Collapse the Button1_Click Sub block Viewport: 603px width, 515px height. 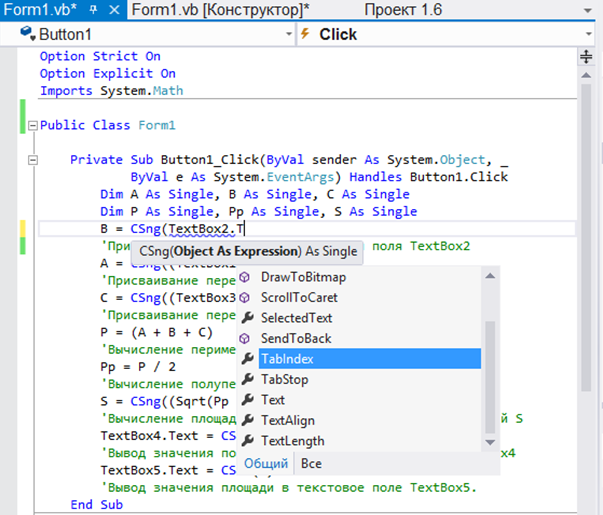click(x=33, y=160)
